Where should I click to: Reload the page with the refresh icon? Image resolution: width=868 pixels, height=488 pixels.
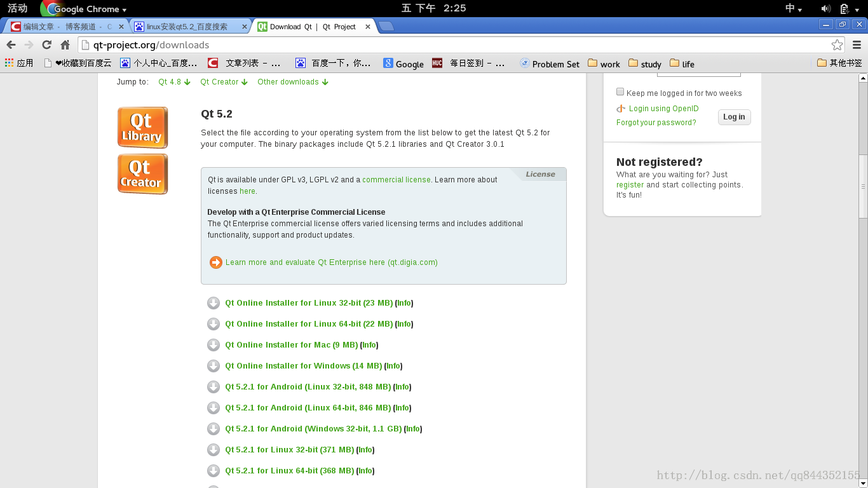click(46, 44)
